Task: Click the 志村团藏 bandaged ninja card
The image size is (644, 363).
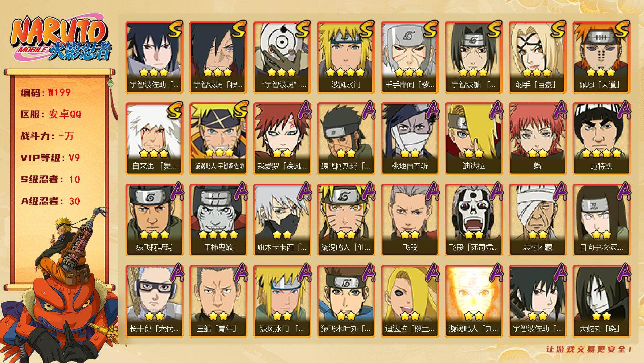Action: 537,220
